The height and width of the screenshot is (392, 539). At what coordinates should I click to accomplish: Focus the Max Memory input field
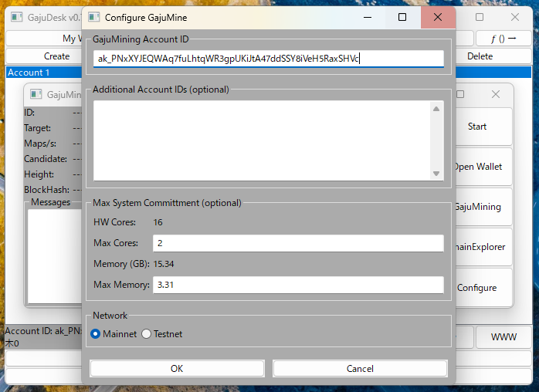pos(297,285)
